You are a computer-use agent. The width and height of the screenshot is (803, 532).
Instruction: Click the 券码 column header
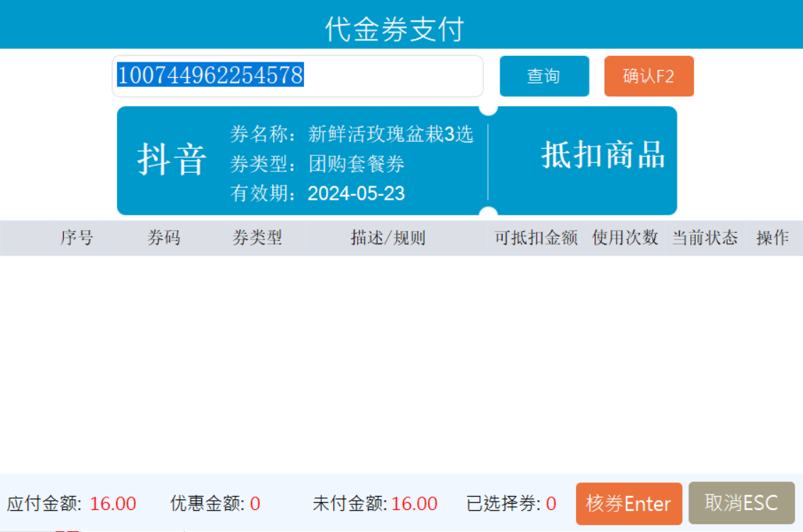coord(164,237)
